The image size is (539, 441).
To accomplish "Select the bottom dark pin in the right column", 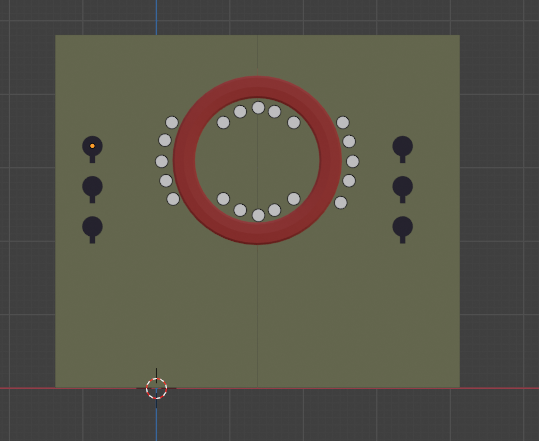I will [403, 230].
